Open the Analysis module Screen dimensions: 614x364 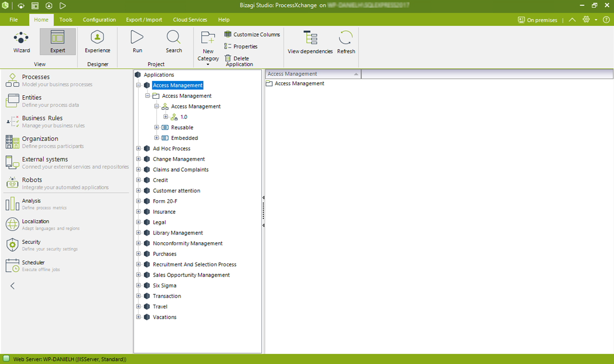(x=67, y=204)
